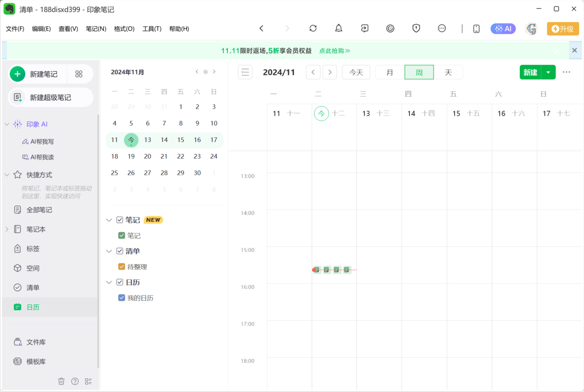Create a new Super Note
Screen dimensions: 584x392
[x=51, y=97]
